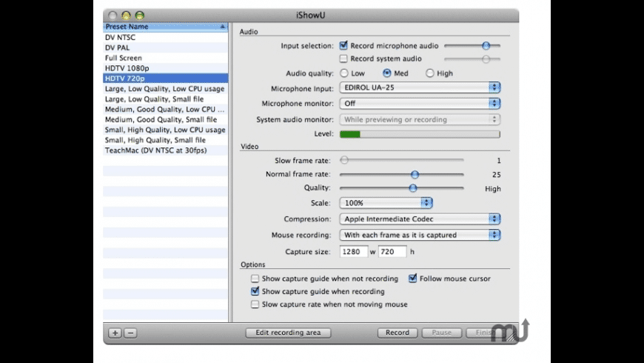Remove preset with the minus button

pos(130,333)
